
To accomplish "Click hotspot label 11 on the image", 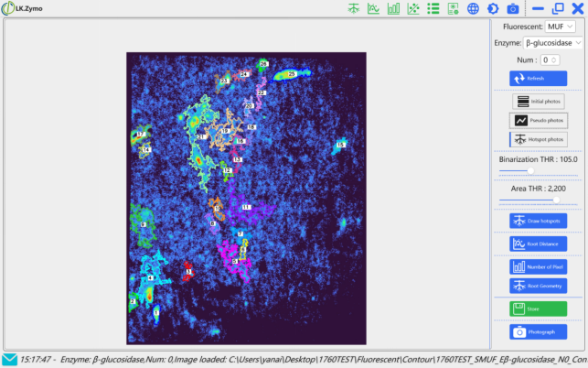I will tap(246, 208).
